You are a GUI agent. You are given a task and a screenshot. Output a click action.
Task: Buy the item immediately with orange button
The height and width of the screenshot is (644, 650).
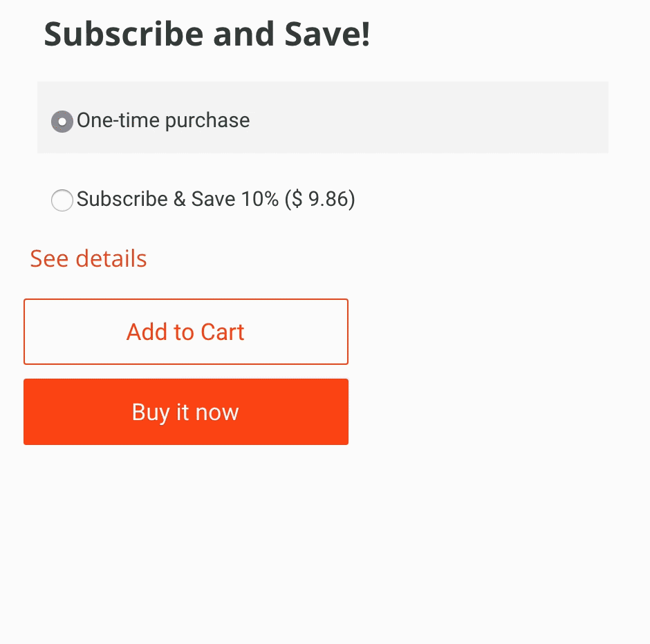point(185,412)
